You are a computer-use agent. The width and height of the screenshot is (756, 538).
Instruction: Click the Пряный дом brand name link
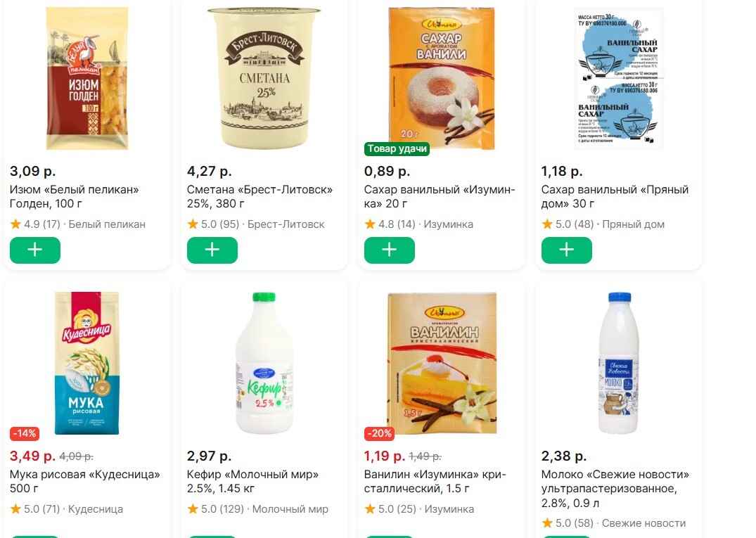point(633,224)
